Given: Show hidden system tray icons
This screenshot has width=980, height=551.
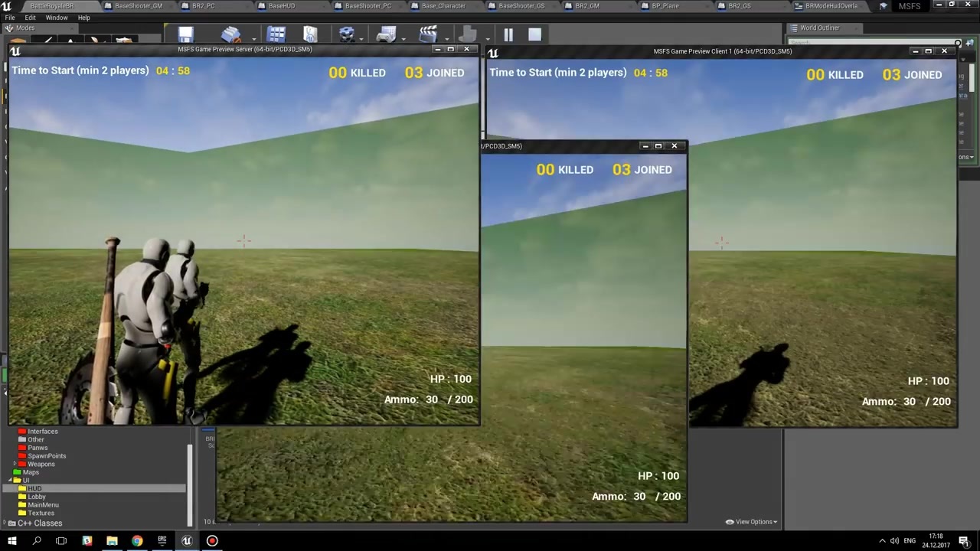Looking at the screenshot, I should [881, 541].
